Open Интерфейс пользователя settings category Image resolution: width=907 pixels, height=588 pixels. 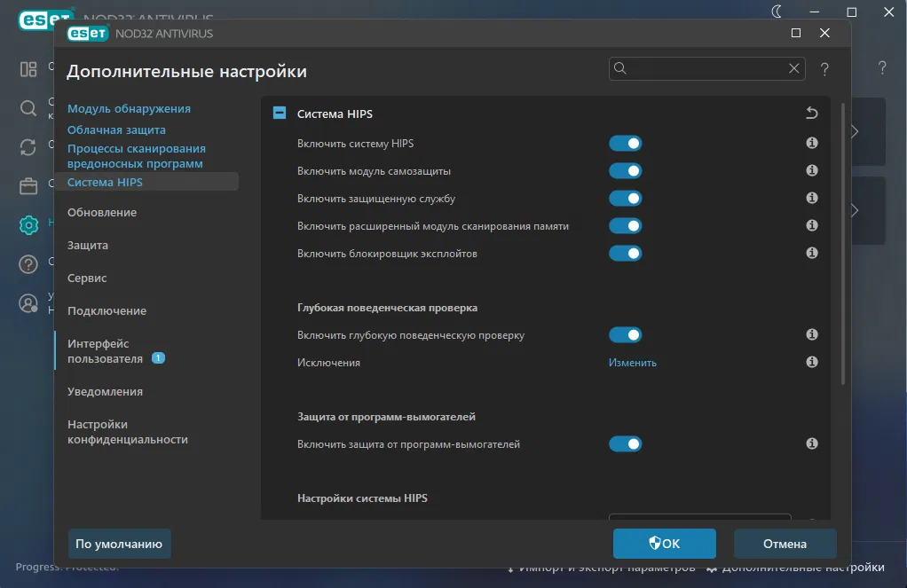tap(106, 351)
